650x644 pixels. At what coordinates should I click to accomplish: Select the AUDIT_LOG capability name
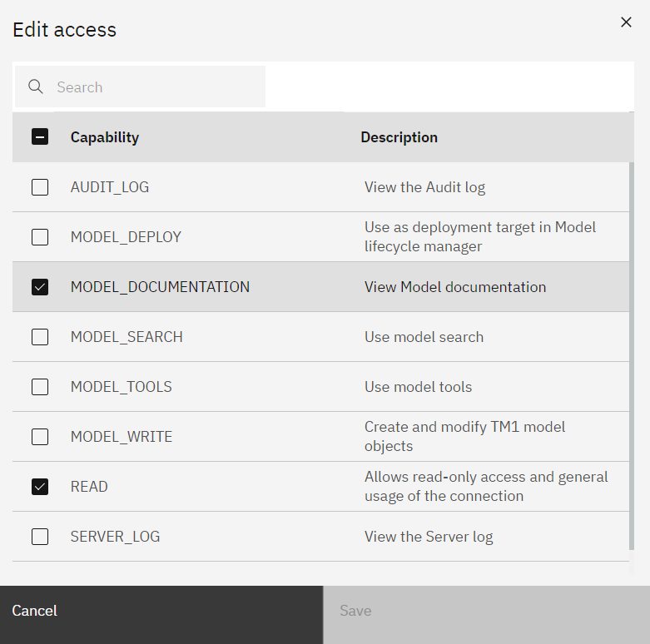click(x=109, y=187)
